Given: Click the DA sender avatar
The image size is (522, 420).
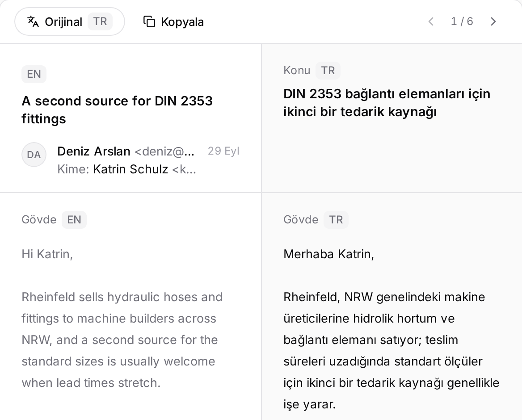Looking at the screenshot, I should [34, 155].
